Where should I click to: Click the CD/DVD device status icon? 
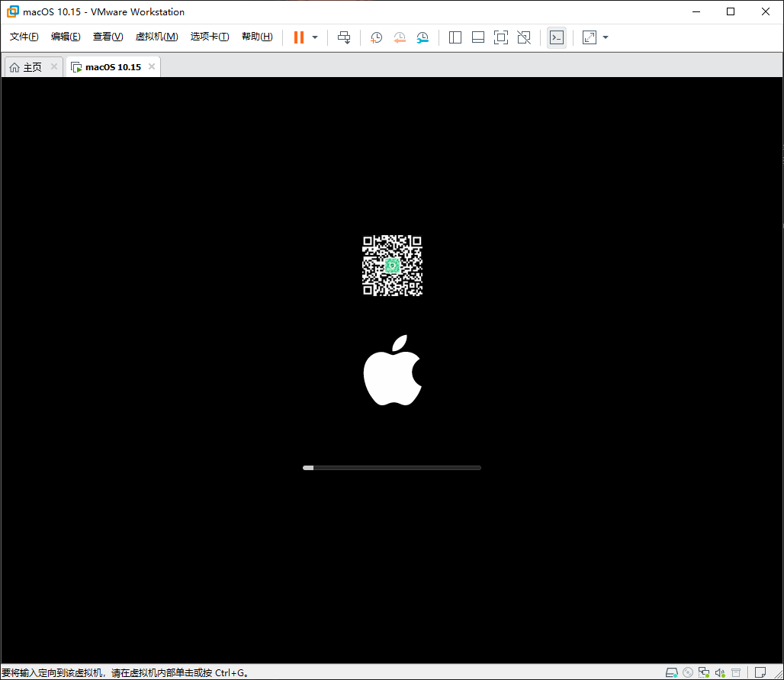point(688,672)
